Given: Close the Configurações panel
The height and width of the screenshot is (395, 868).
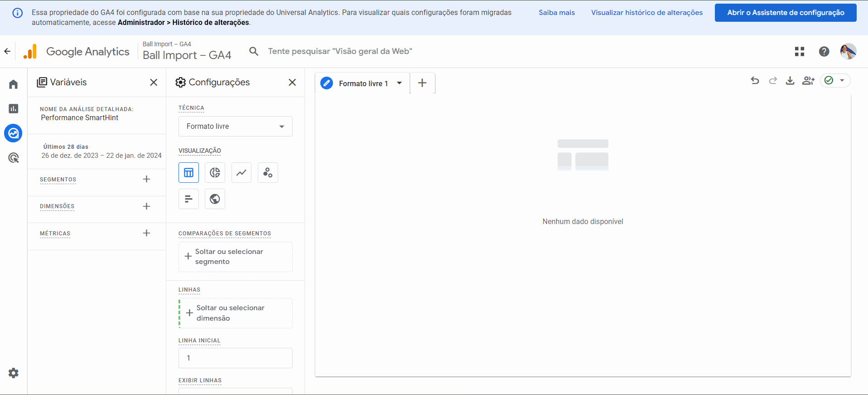Looking at the screenshot, I should (x=292, y=82).
